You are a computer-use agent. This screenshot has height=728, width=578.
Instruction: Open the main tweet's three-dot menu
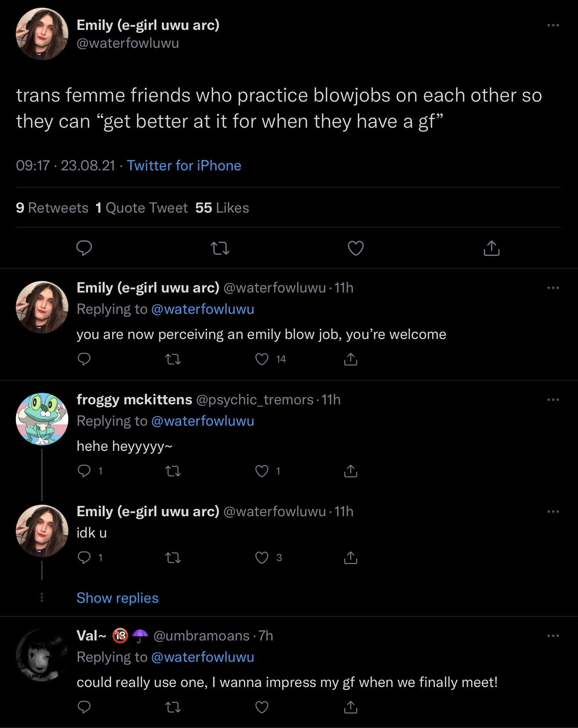tap(553, 25)
